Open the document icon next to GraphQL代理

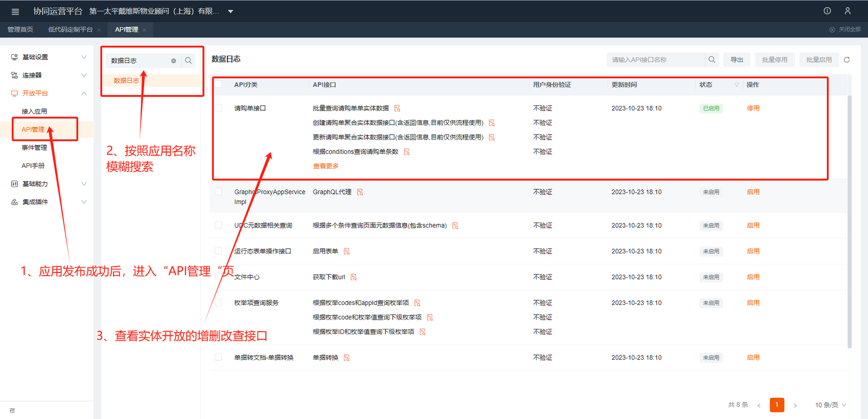tap(360, 192)
